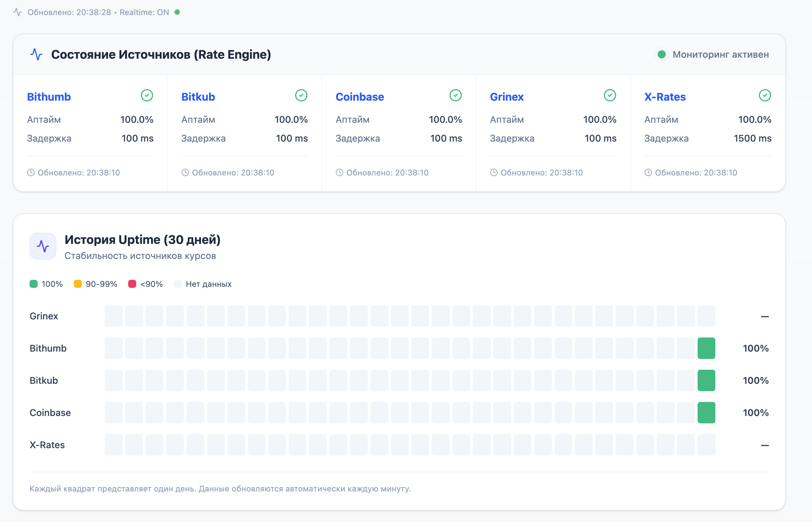812x522 pixels.
Task: Click the pulse icon beside Rate Engine heading
Action: [36, 54]
